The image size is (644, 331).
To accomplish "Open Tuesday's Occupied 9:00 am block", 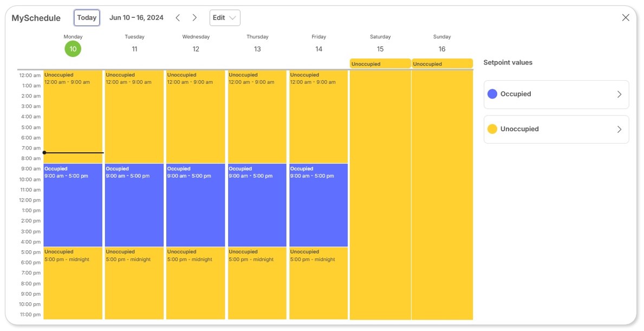I will coord(134,205).
